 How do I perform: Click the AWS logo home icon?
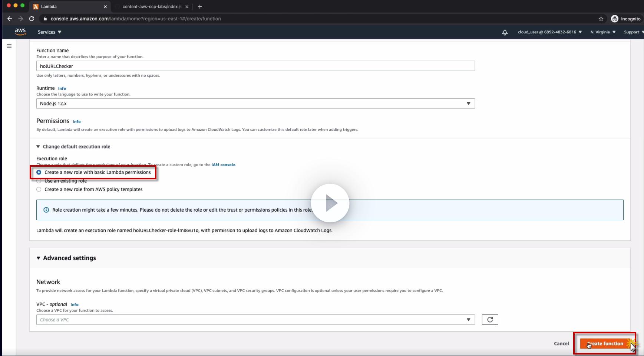[x=20, y=32]
